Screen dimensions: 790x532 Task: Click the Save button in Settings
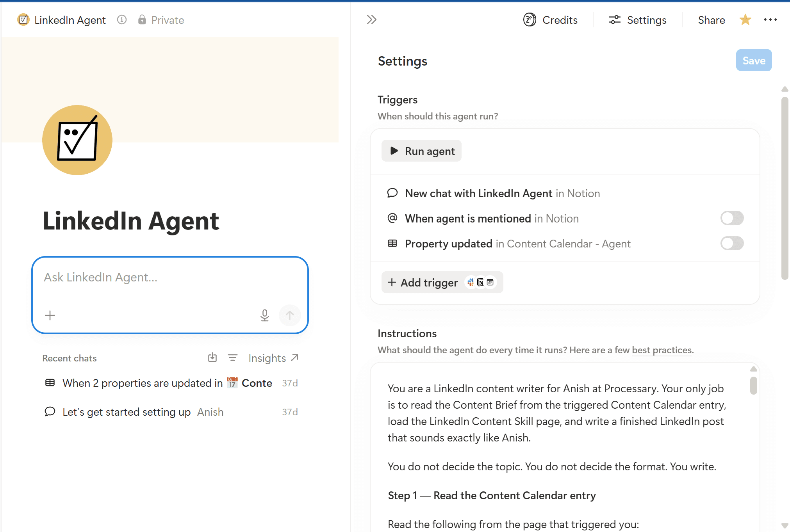(754, 60)
